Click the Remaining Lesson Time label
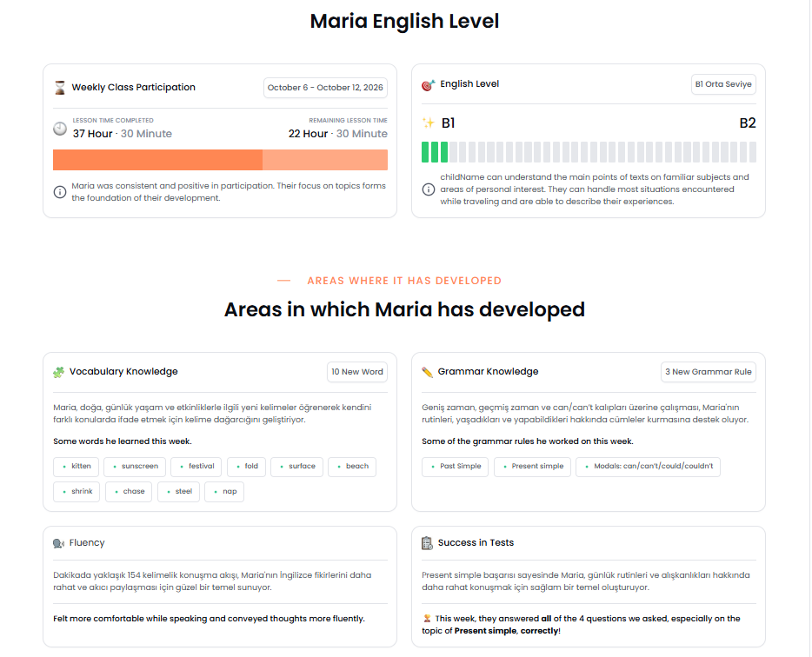The height and width of the screenshot is (657, 812). pyautogui.click(x=348, y=120)
